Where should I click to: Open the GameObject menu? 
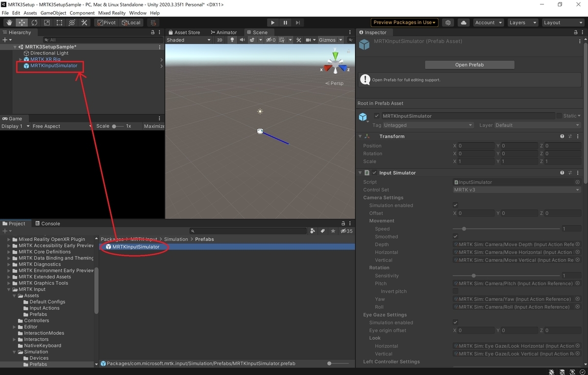pos(53,13)
